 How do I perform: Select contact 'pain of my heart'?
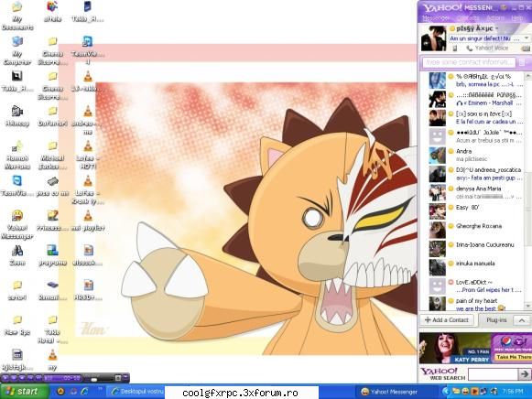tap(475, 304)
